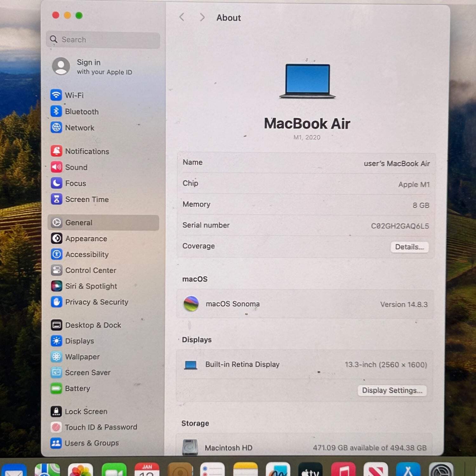
Task: Open Touch ID & Password fingerprint icon
Action: 56,427
